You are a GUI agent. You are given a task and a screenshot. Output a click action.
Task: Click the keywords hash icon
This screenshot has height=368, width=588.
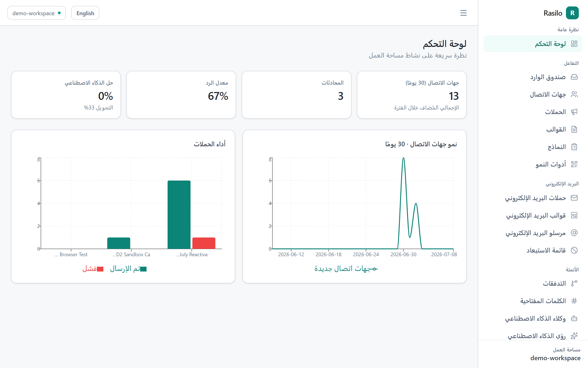point(574,301)
